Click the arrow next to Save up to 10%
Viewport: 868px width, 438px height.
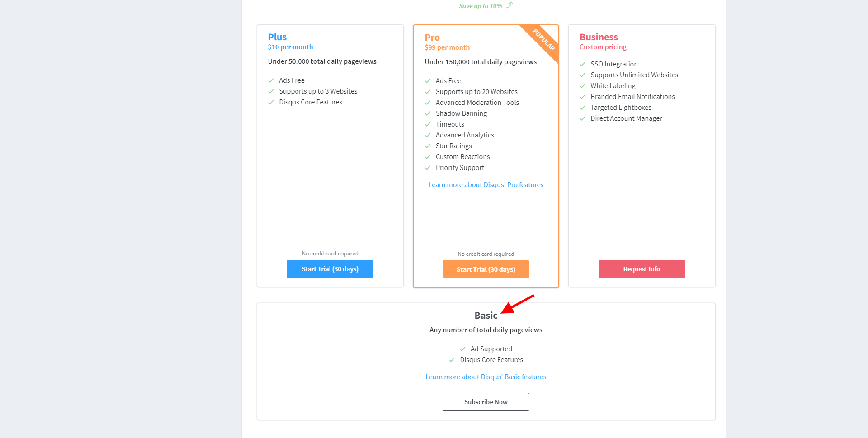(x=509, y=5)
